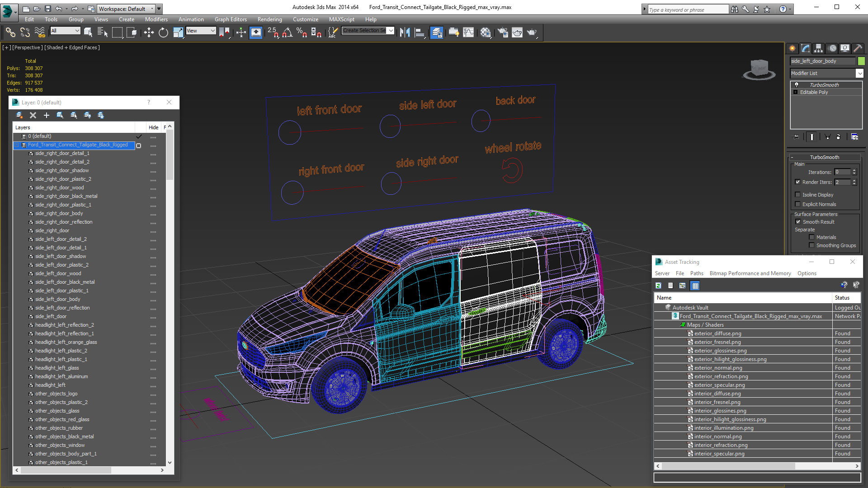Open the Select by Name dialog
This screenshot has height=488, width=868.
tap(103, 32)
